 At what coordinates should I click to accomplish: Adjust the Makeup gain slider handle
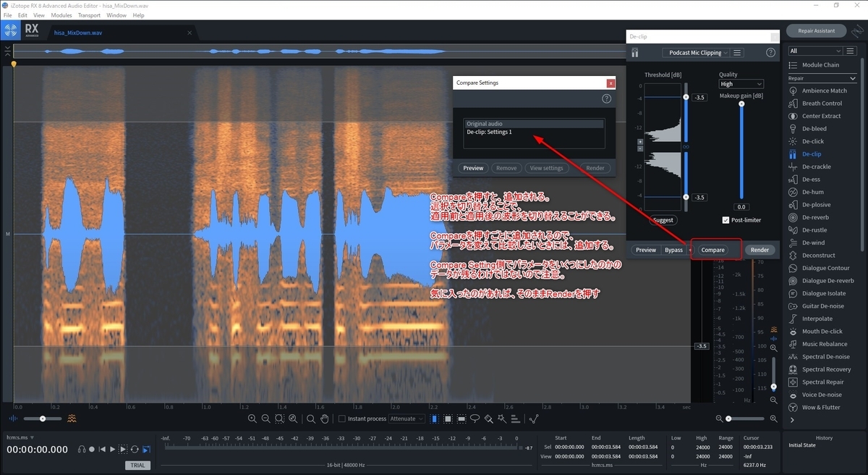coord(741,104)
